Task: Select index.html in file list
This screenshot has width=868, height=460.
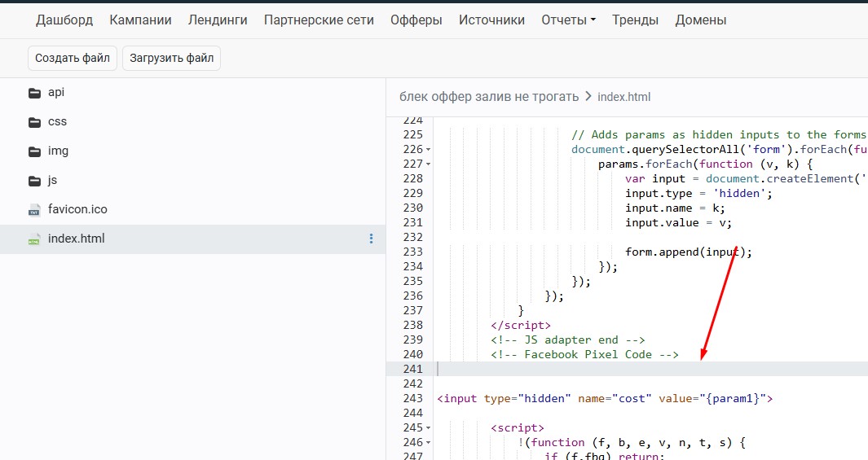Action: coord(77,239)
